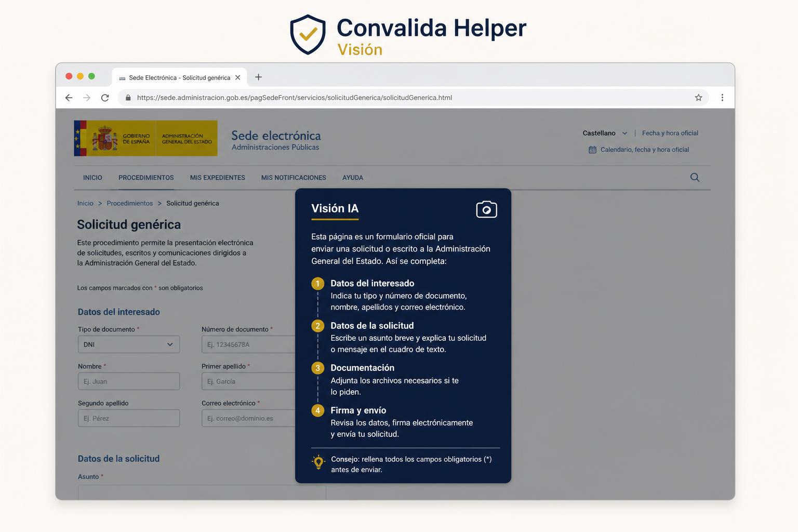Open MIS EXPEDIENTES menu item

[x=218, y=178]
